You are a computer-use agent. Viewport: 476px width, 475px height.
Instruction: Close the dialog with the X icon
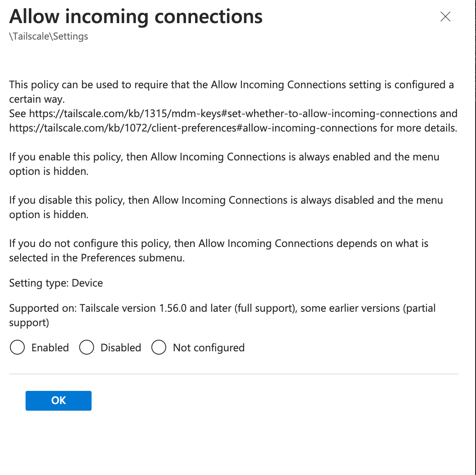tap(445, 16)
